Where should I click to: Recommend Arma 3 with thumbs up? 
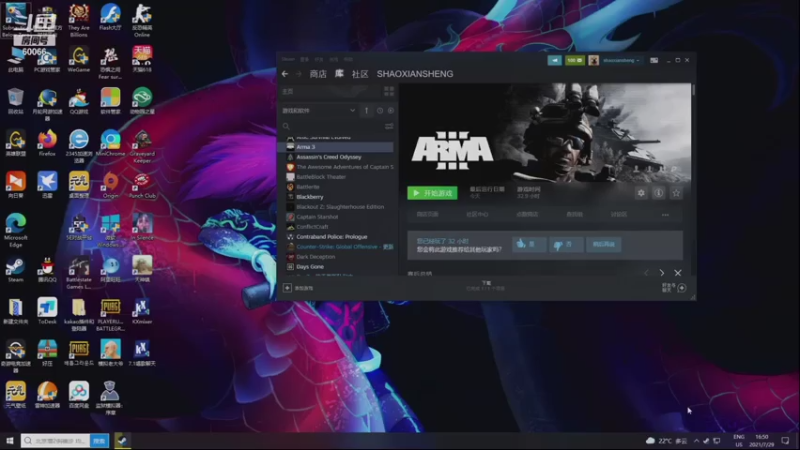point(529,244)
